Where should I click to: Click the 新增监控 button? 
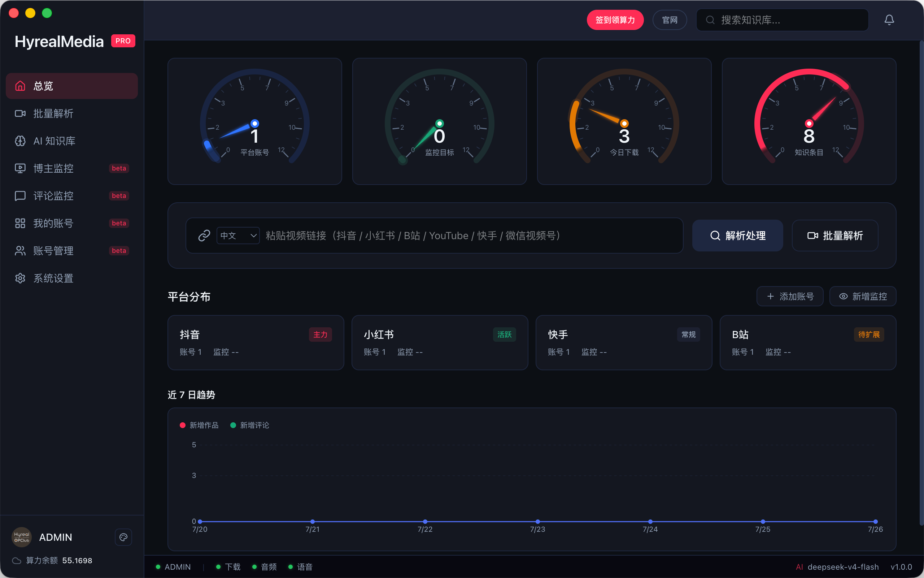pos(863,296)
